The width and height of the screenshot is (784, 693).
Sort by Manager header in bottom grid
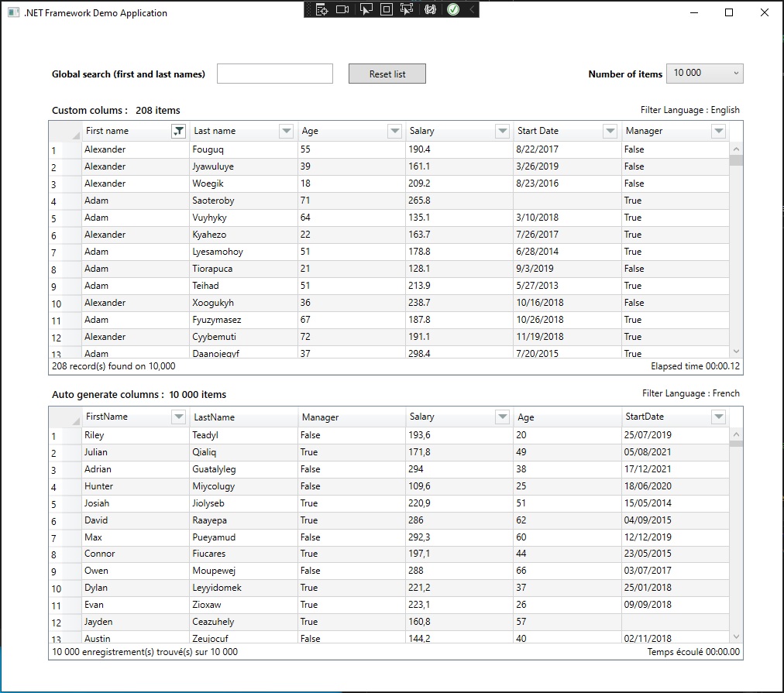(352, 417)
